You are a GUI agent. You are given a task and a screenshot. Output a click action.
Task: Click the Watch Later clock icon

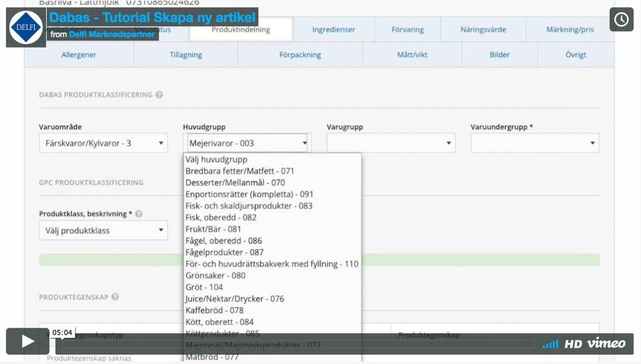coord(622,19)
